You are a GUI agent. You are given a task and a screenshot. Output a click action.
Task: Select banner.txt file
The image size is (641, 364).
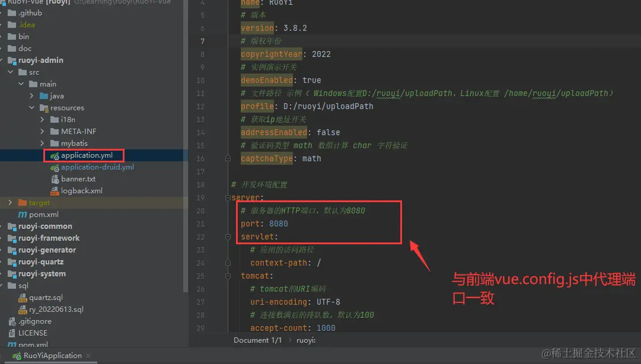78,179
